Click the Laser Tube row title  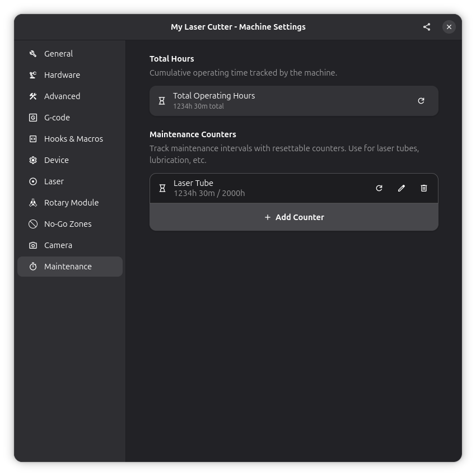193,183
